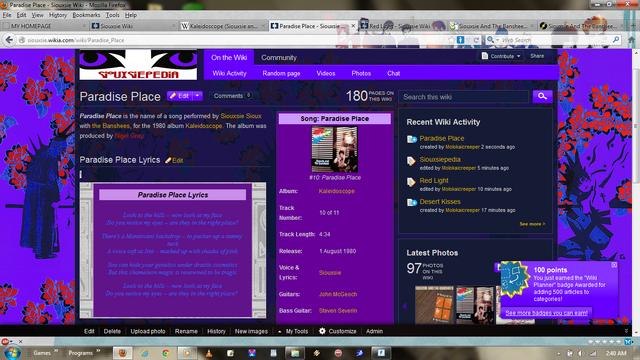Image resolution: width=640 pixels, height=360 pixels.
Task: Open the Paradise Place cover thumbnail in infobox
Action: click(x=335, y=149)
